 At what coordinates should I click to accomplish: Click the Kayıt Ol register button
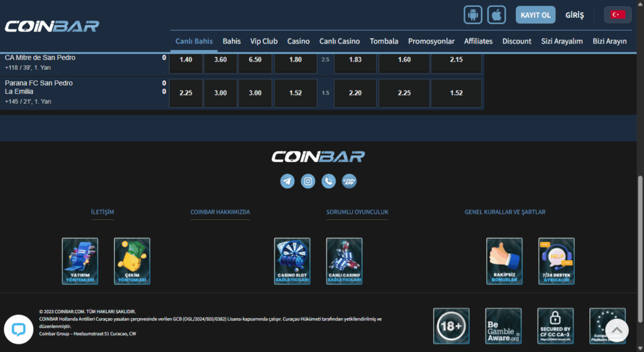(x=536, y=14)
